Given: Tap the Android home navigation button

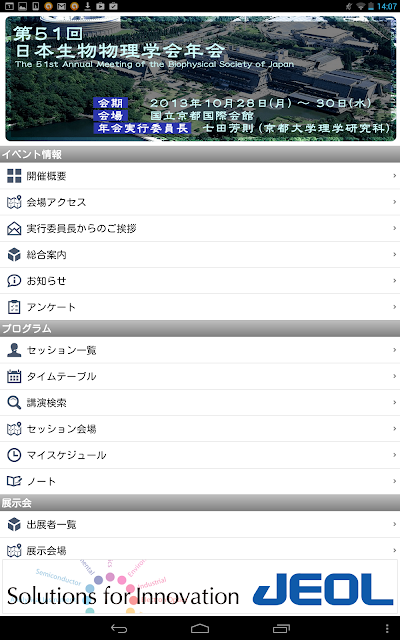Looking at the screenshot, I should click(x=200, y=629).
